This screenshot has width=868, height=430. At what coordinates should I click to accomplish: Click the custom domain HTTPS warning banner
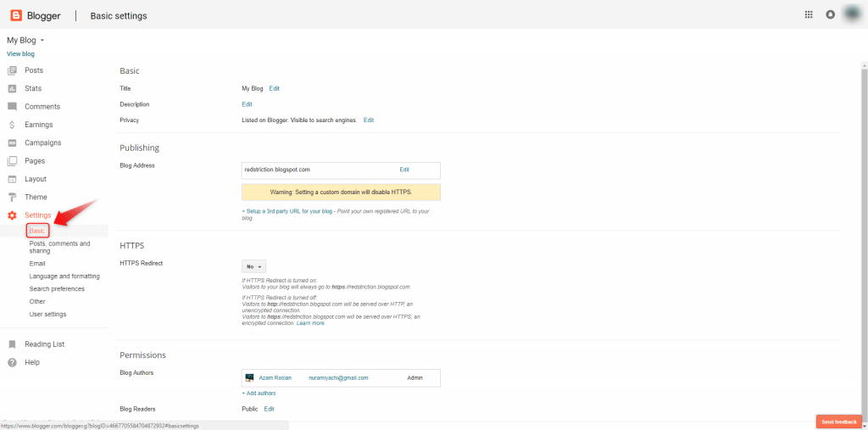point(341,193)
